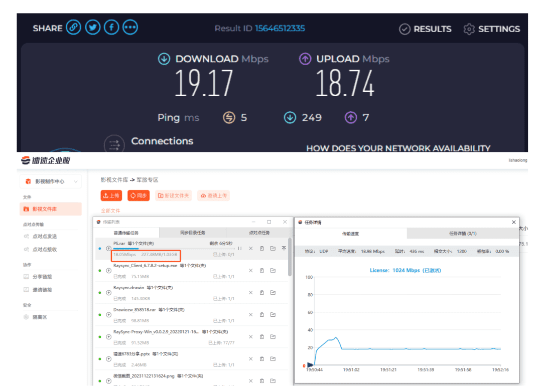The image size is (542, 392).
Task: Open folder for Raysync.drawio transfer
Action: pos(273,293)
